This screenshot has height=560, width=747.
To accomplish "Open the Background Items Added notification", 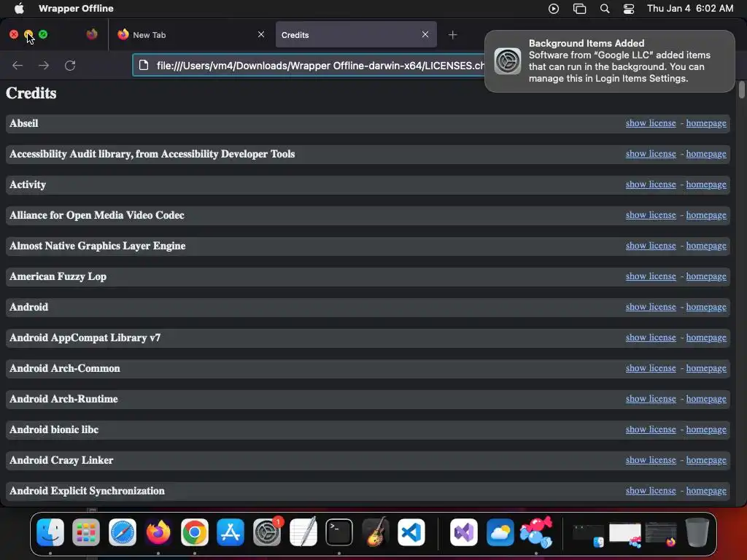I will point(609,61).
